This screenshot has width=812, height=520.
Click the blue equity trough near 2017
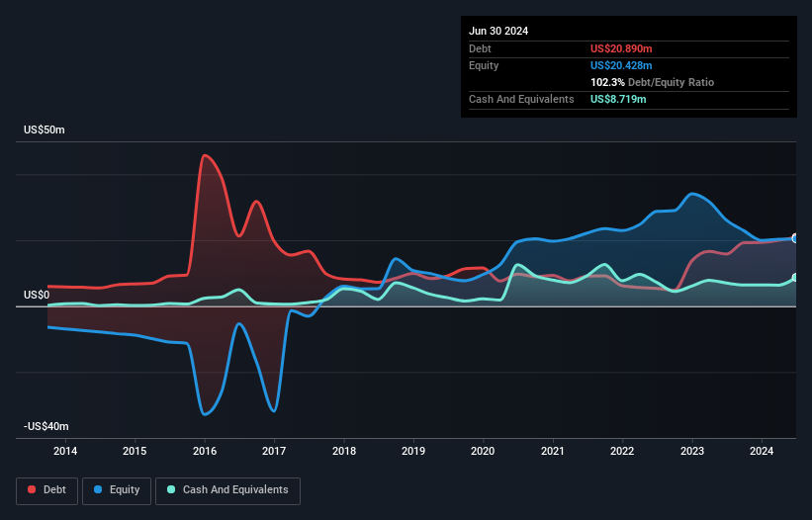point(274,411)
